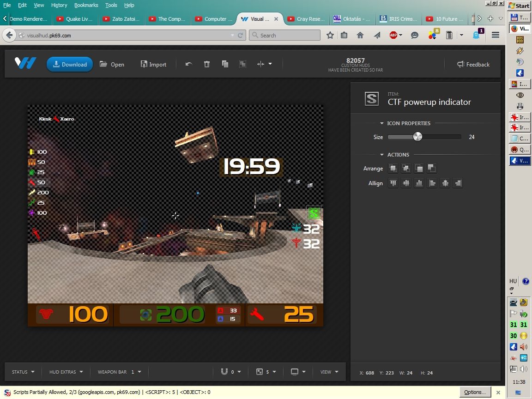
Task: Click the 11:38 system clock
Action: click(519, 382)
